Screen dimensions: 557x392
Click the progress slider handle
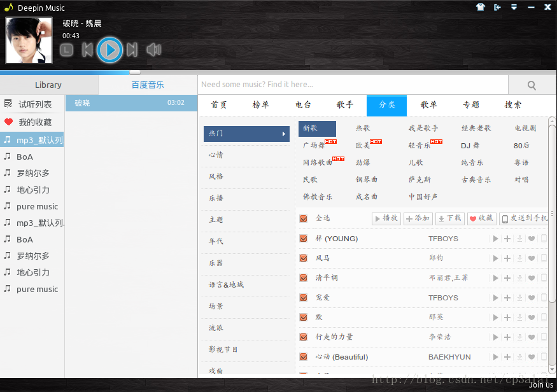tap(135, 73)
